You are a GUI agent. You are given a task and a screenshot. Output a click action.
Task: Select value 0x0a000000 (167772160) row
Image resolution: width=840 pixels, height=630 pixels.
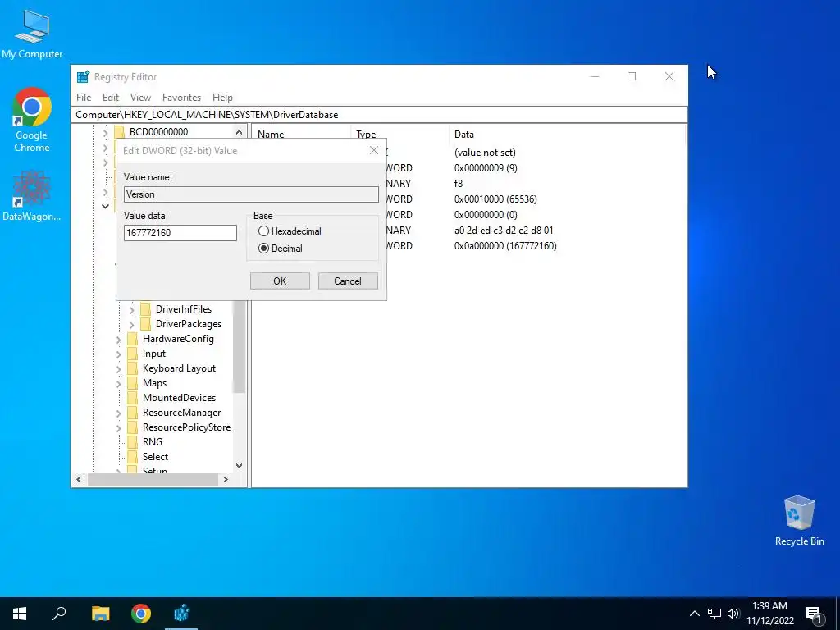click(505, 246)
